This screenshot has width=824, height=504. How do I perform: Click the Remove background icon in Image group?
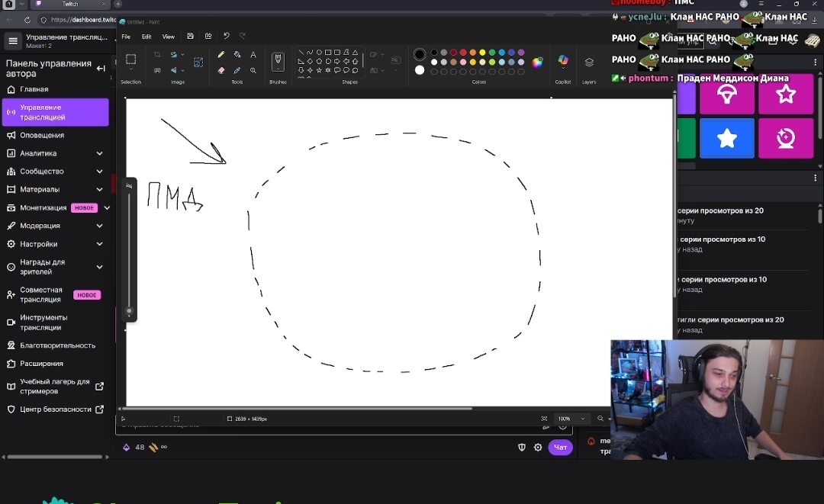point(157,70)
